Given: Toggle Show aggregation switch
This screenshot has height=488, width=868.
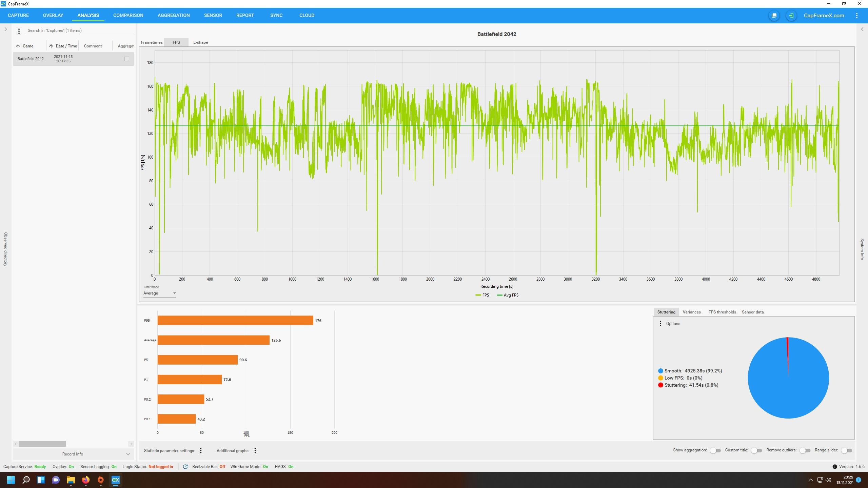Looking at the screenshot, I should coord(715,451).
